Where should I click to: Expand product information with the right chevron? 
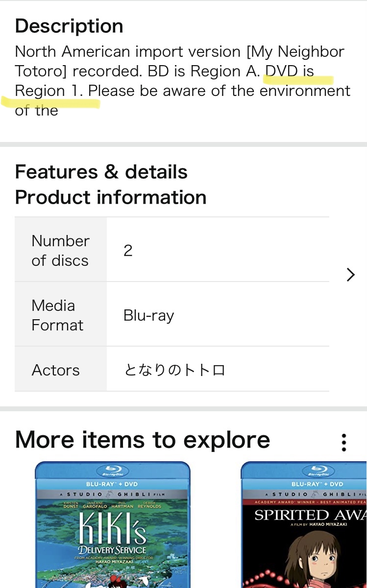point(350,275)
